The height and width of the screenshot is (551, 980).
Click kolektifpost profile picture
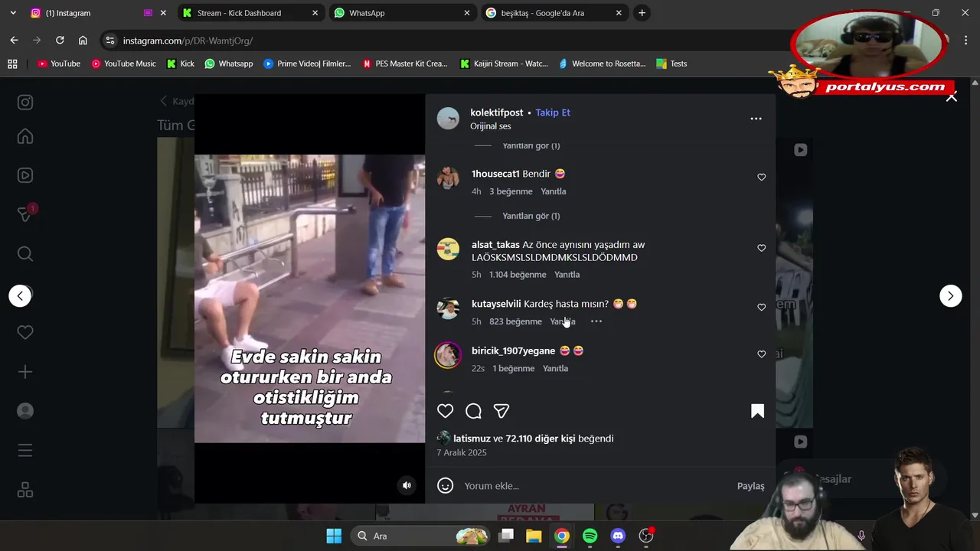click(448, 119)
